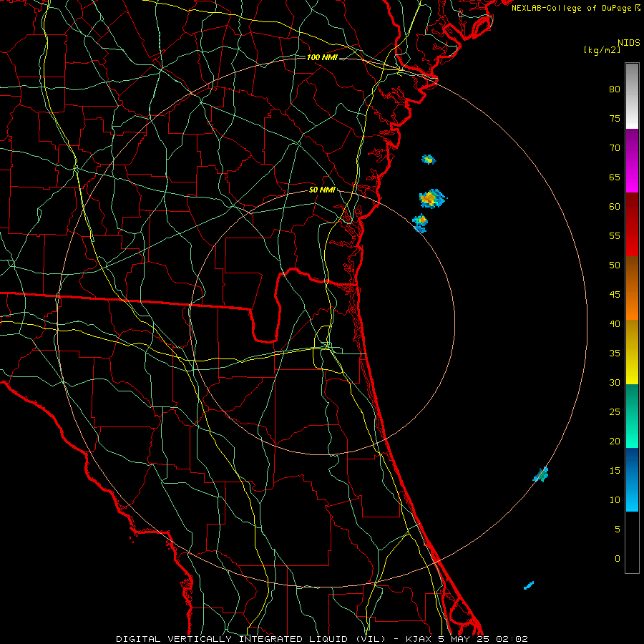Viewport: 644px width, 644px height.
Task: Click the scale value 30
Action: click(615, 383)
